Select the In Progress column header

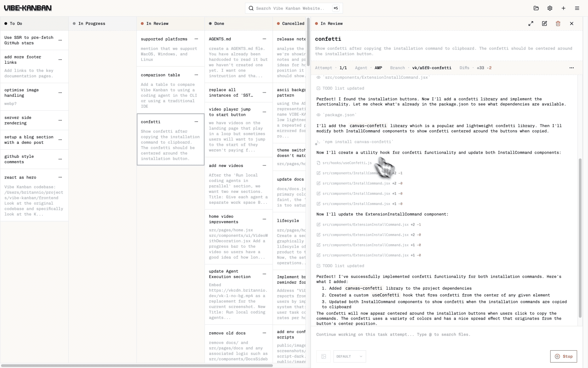coord(92,24)
